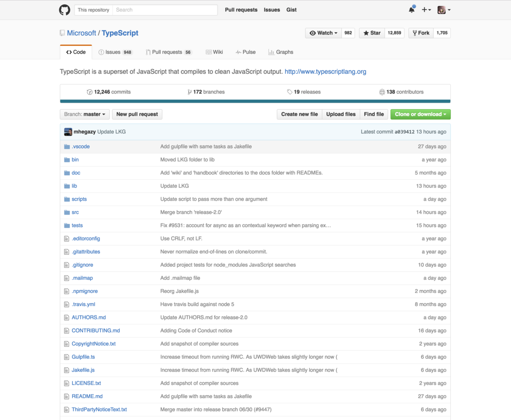Click the Upload files button
Viewport: 511px width, 420px height.
coord(341,114)
